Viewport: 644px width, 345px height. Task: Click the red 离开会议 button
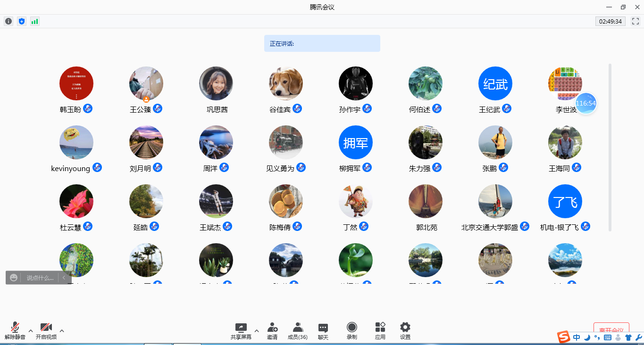(611, 329)
